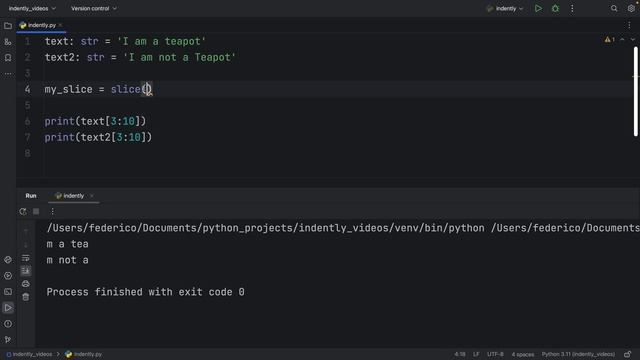Click print(text2[3:10]) on line 7

(x=98, y=137)
